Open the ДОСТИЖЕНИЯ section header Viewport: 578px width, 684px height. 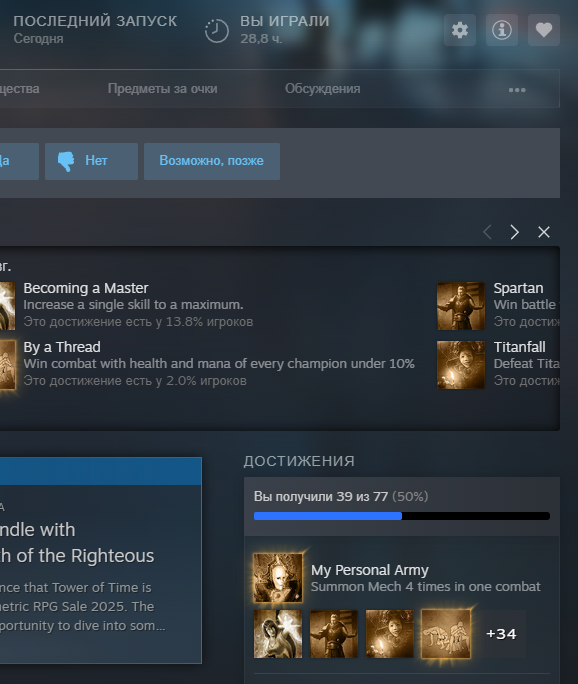(x=299, y=461)
